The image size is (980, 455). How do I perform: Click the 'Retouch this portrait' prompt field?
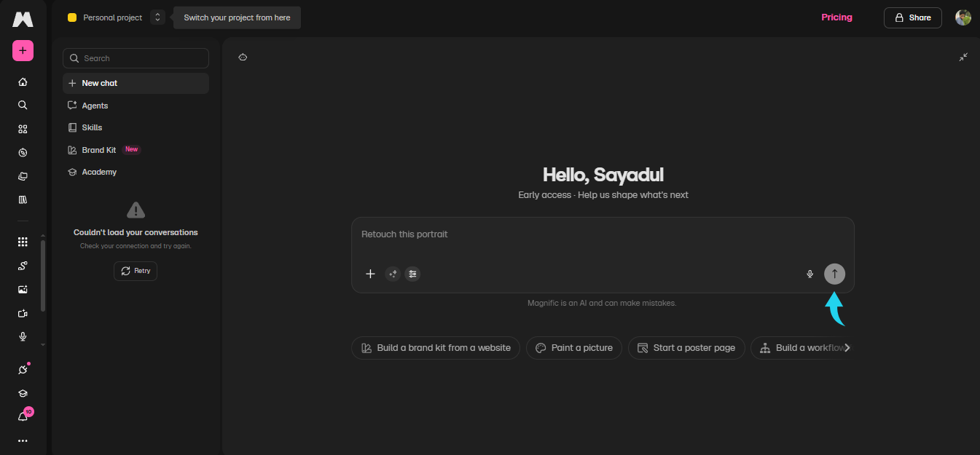click(x=603, y=234)
